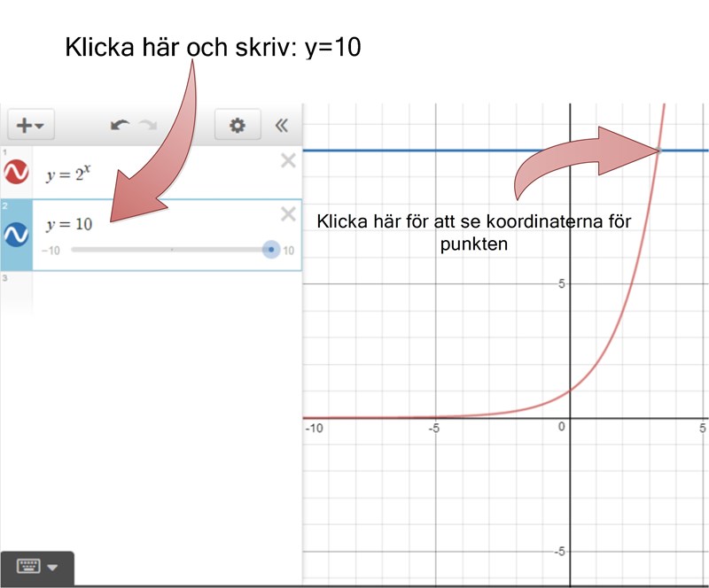Viewport: 709px width, 588px height.
Task: Undo the last action
Action: (x=119, y=126)
